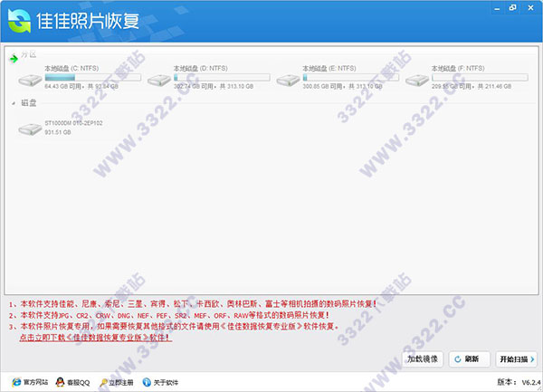The image size is (543, 392).
Task: Select the 本地磁盘 (C: NTFS) label
Action: (71, 68)
